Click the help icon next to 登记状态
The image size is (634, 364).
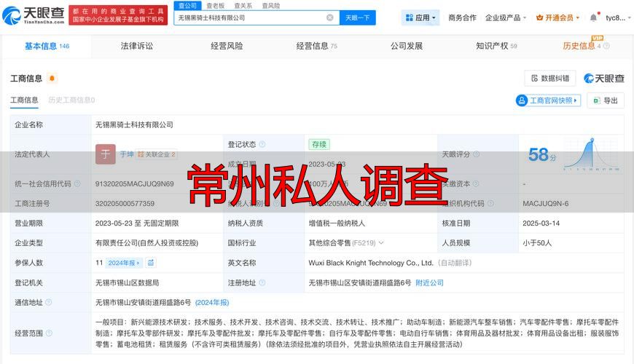pyautogui.click(x=262, y=144)
